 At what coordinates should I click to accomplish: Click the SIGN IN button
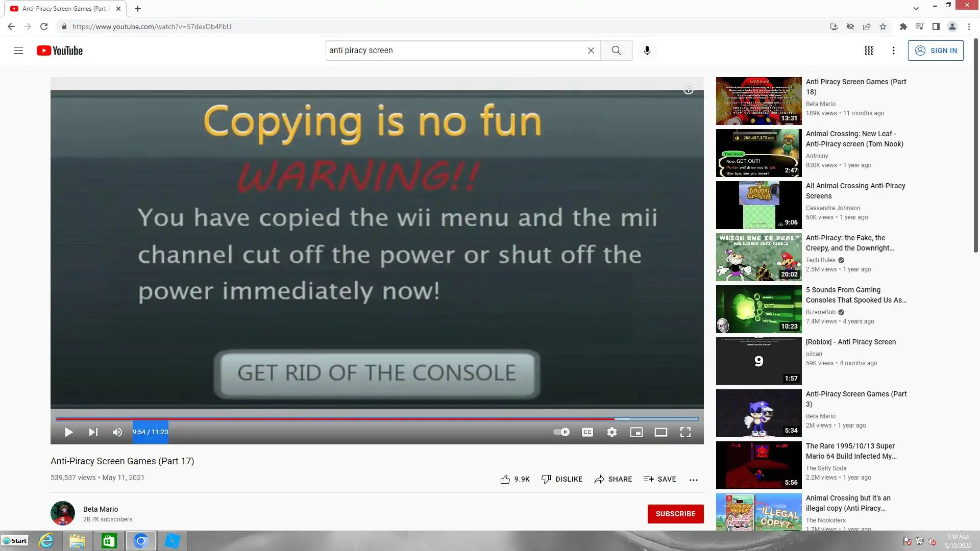pos(935,51)
